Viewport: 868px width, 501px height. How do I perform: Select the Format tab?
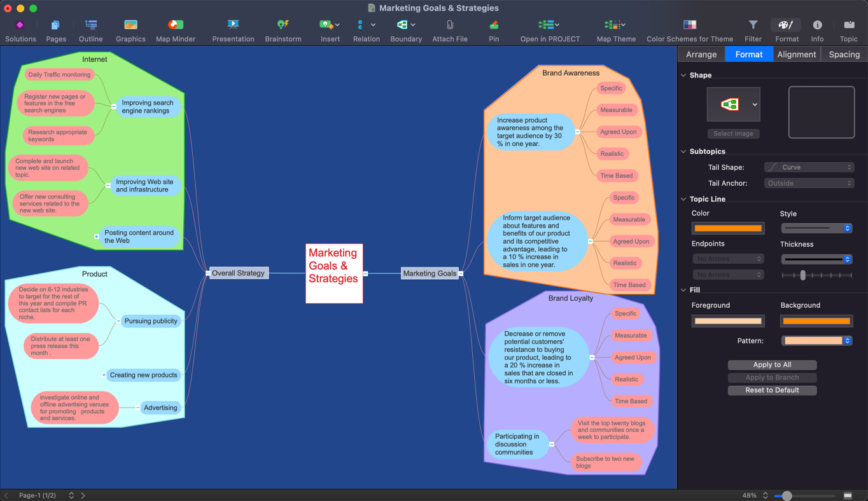coord(749,55)
